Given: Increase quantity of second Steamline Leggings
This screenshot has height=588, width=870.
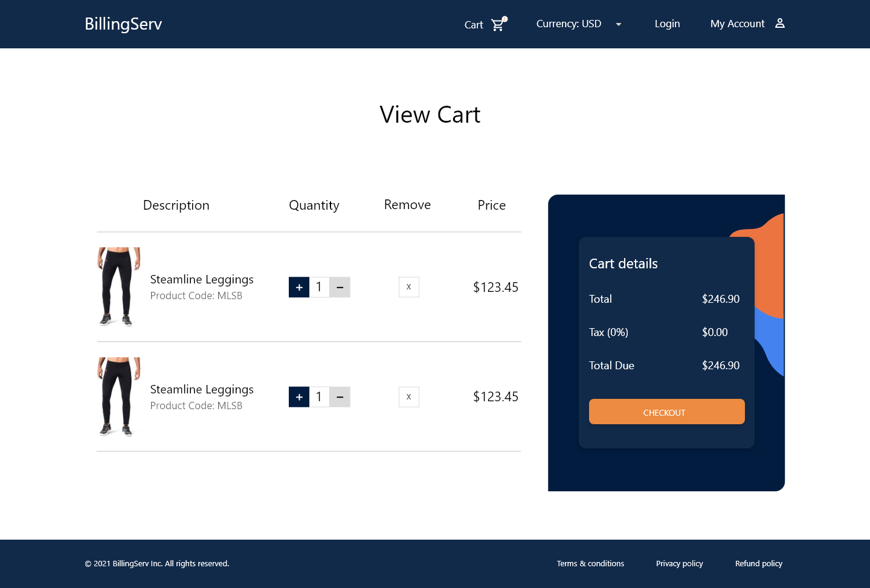Looking at the screenshot, I should [x=299, y=397].
